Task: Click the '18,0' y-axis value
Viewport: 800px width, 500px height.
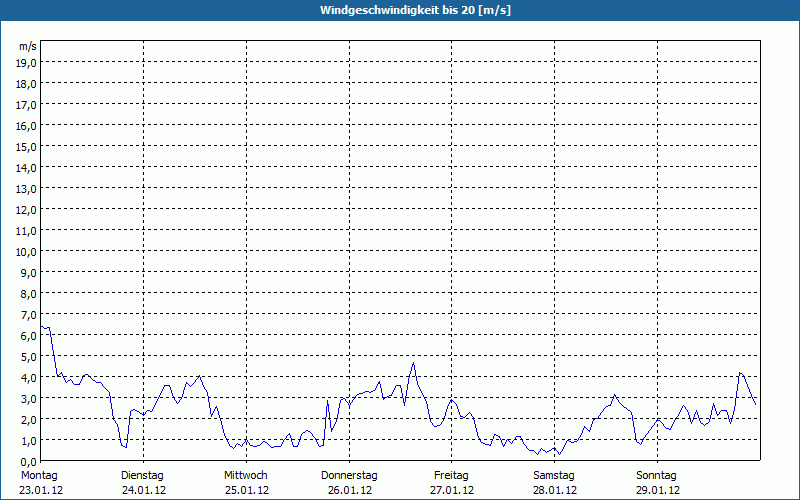Action: coord(27,84)
